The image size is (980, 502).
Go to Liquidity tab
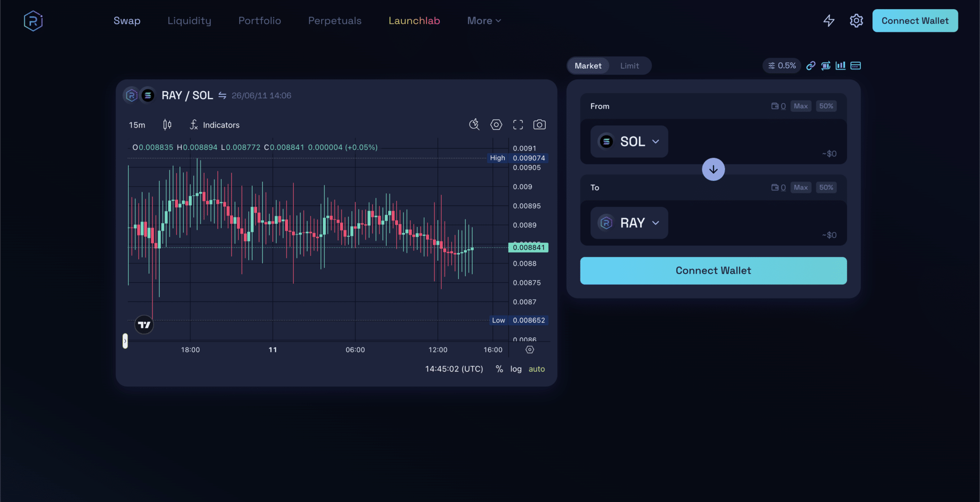tap(189, 21)
